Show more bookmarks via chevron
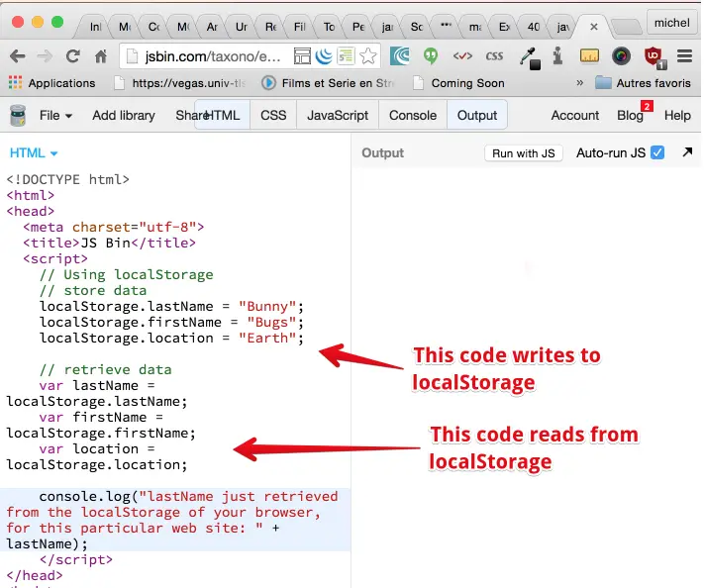This screenshot has width=704, height=588. point(578,83)
